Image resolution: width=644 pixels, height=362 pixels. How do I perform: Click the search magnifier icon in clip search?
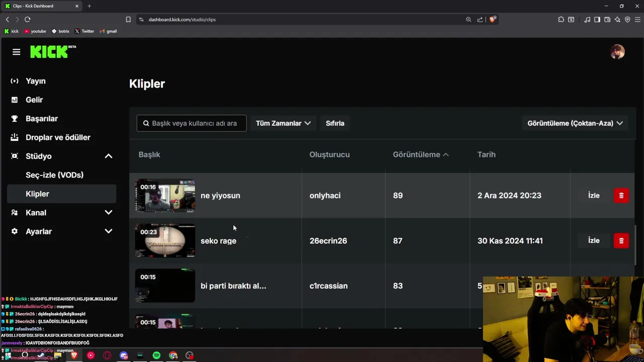(x=146, y=123)
